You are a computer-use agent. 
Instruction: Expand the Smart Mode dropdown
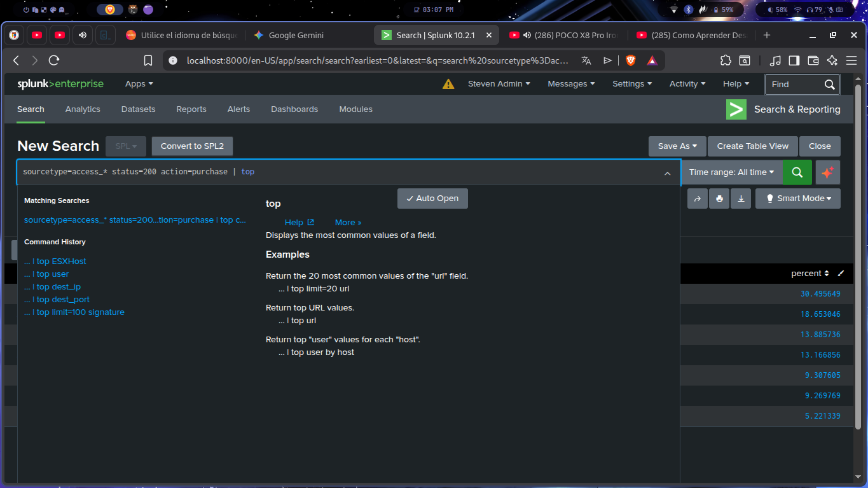(x=798, y=199)
